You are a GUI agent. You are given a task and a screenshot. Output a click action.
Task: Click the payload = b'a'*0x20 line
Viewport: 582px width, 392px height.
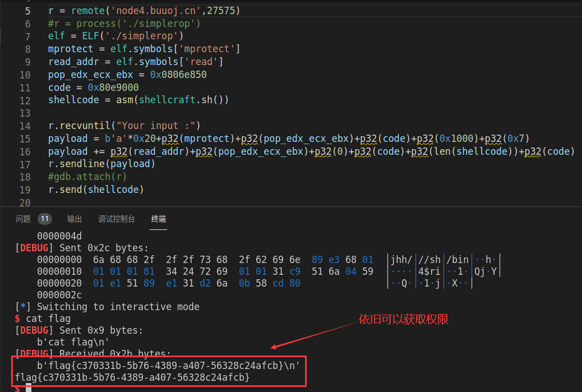click(288, 139)
